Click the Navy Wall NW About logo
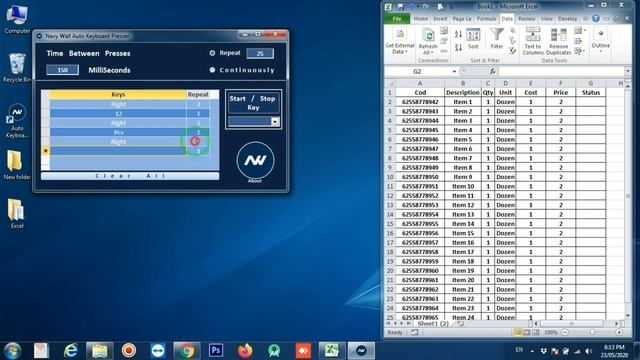Image resolution: width=640 pixels, height=360 pixels. (255, 160)
